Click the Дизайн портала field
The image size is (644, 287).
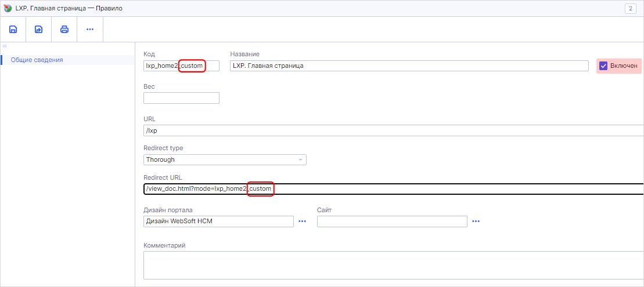tap(218, 221)
